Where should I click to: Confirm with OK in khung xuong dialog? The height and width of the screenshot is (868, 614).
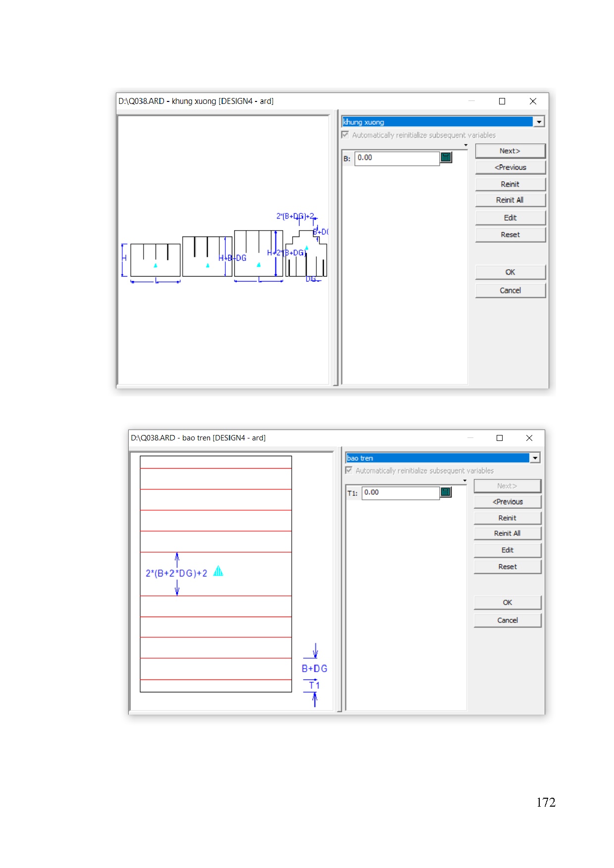510,272
